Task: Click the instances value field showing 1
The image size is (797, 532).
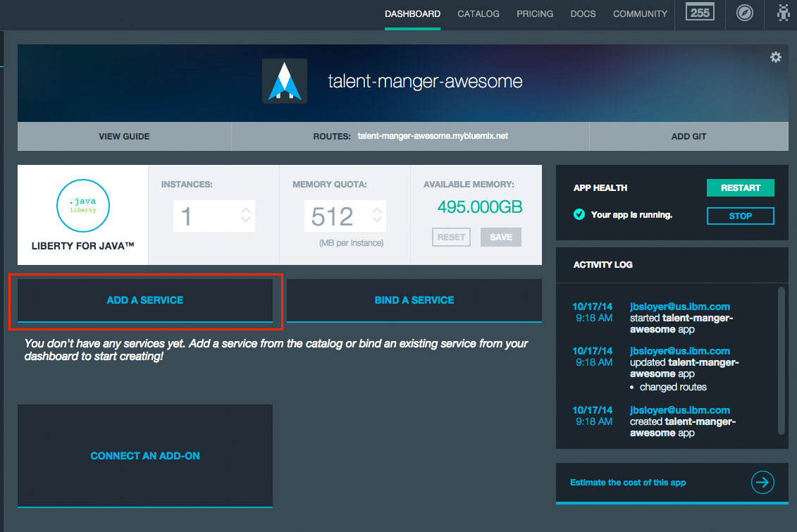Action: tap(214, 216)
